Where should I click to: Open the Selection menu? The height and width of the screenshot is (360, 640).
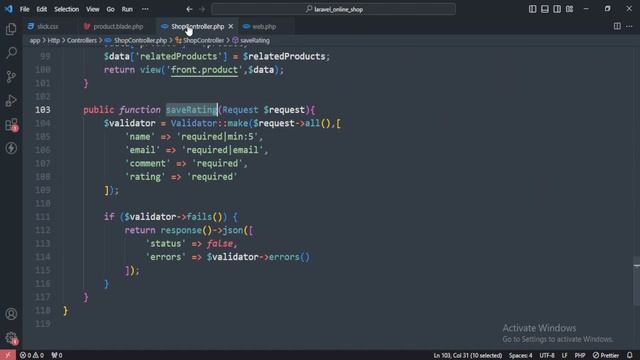[67, 9]
